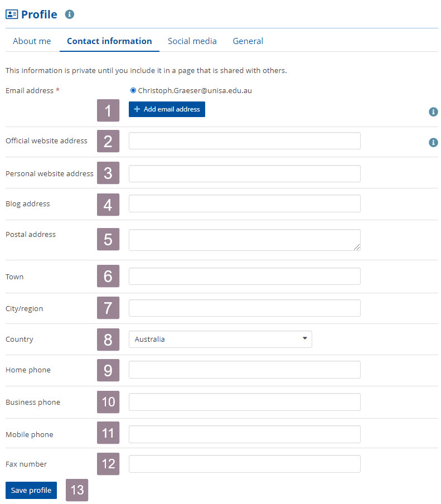Click into the Home phone field

(245, 370)
